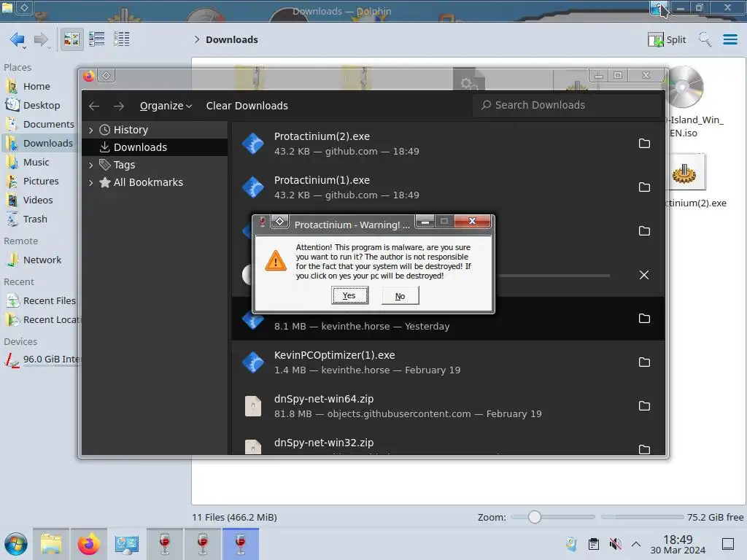The width and height of the screenshot is (747, 560).
Task: Open the system settings taskbar icon
Action: (127, 544)
